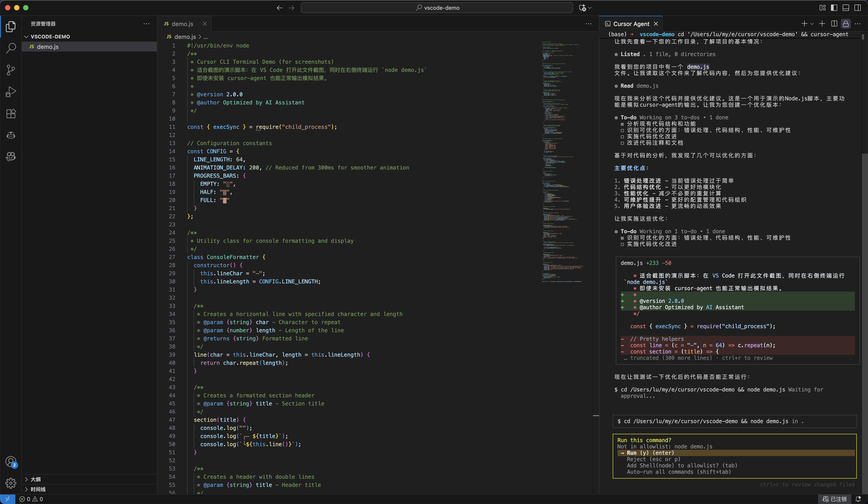This screenshot has width=868, height=504.
Task: Open new terminal profile dropdown arrow
Action: pos(812,24)
